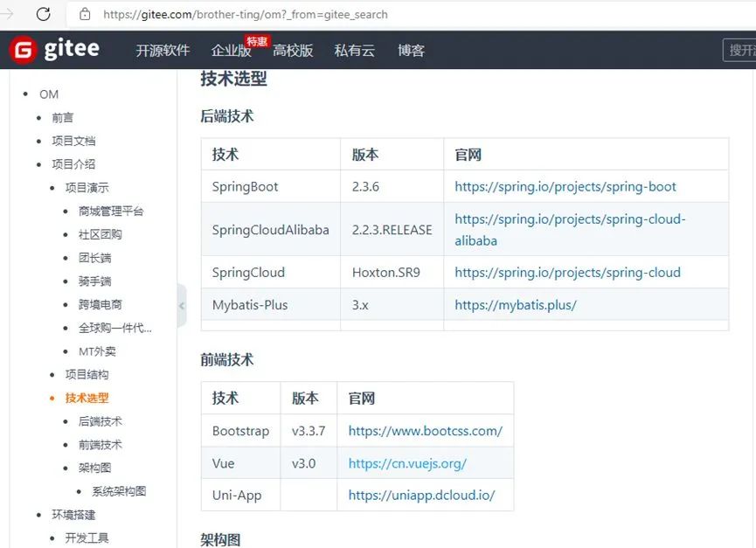Click the Gitee logo icon
This screenshot has width=756, height=548.
point(23,49)
